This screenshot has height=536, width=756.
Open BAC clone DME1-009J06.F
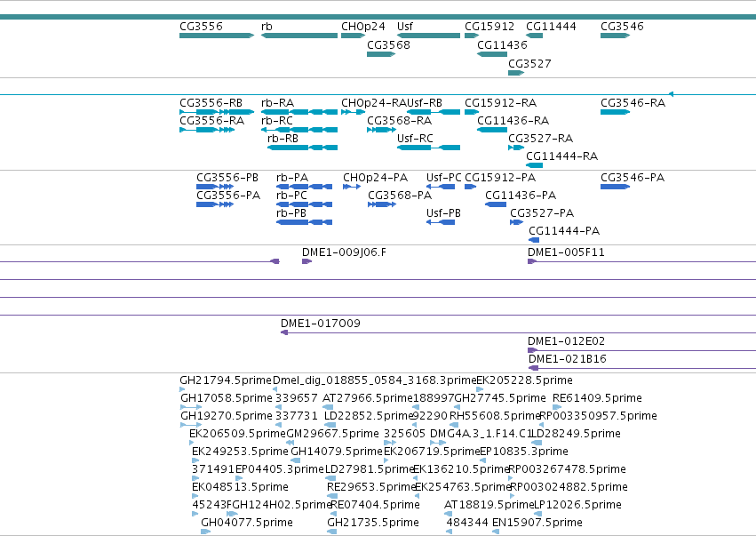[x=306, y=261]
